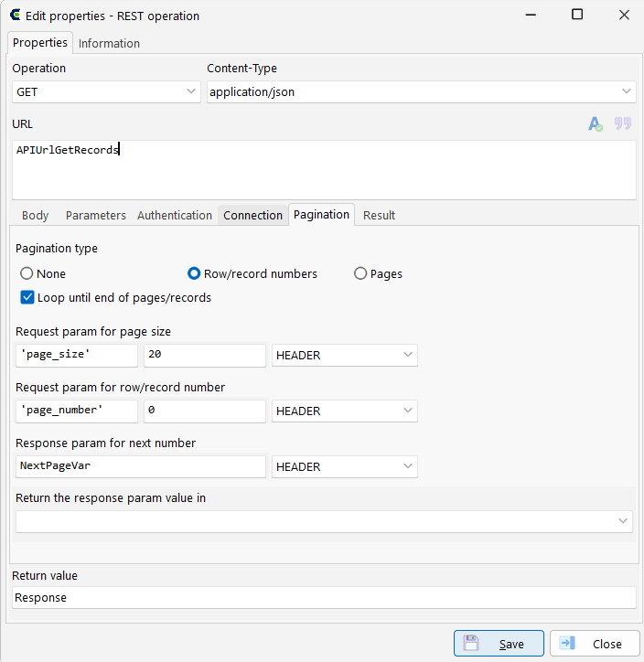
Task: Click into the URL text area
Action: tap(324, 170)
